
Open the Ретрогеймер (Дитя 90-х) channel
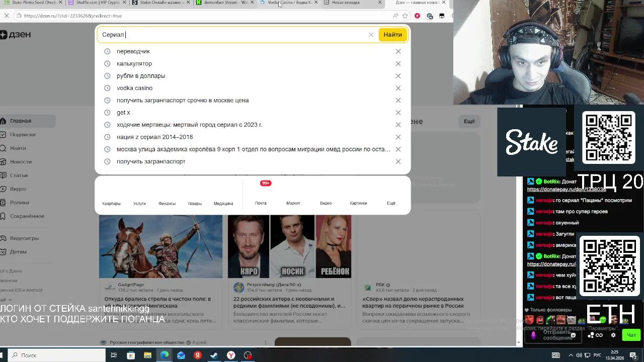coord(274,285)
